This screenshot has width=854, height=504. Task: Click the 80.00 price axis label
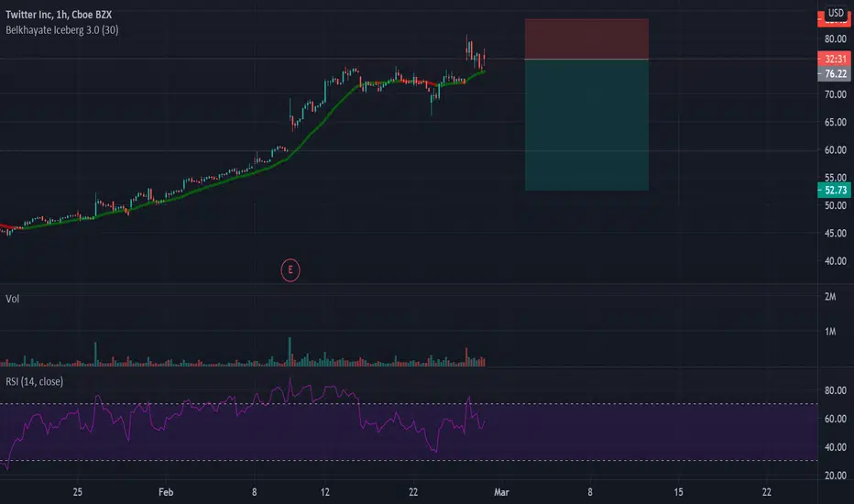point(836,38)
